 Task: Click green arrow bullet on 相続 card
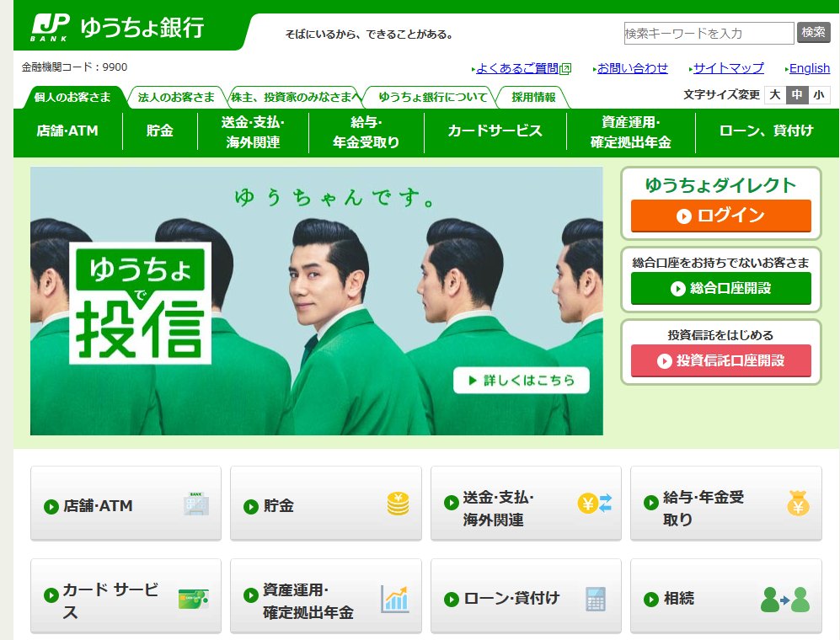651,600
